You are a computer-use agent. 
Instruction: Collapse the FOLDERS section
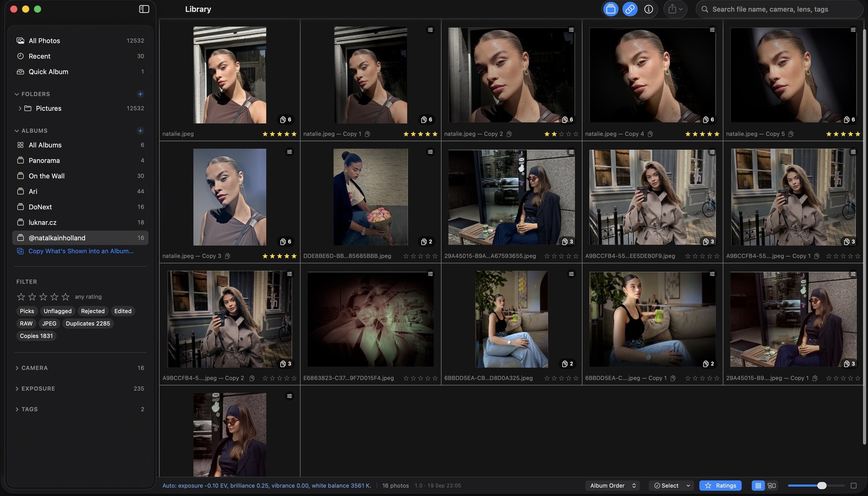pyautogui.click(x=17, y=94)
